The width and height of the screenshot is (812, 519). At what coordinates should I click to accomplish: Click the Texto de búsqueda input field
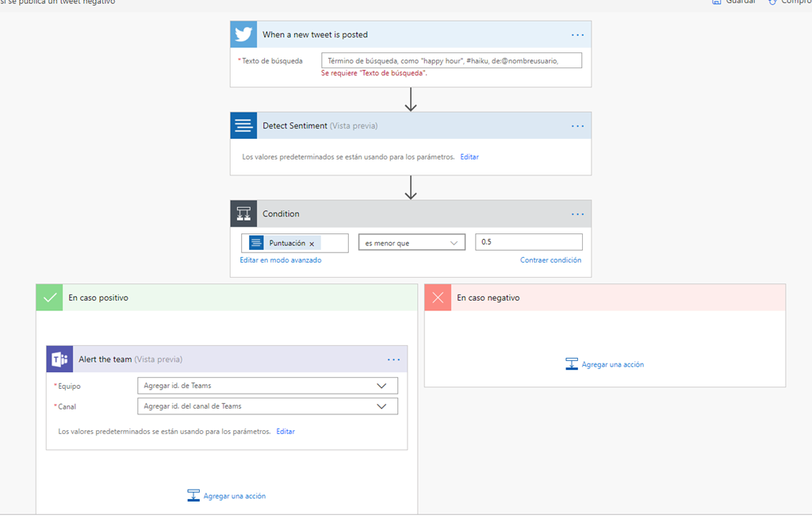(x=451, y=60)
